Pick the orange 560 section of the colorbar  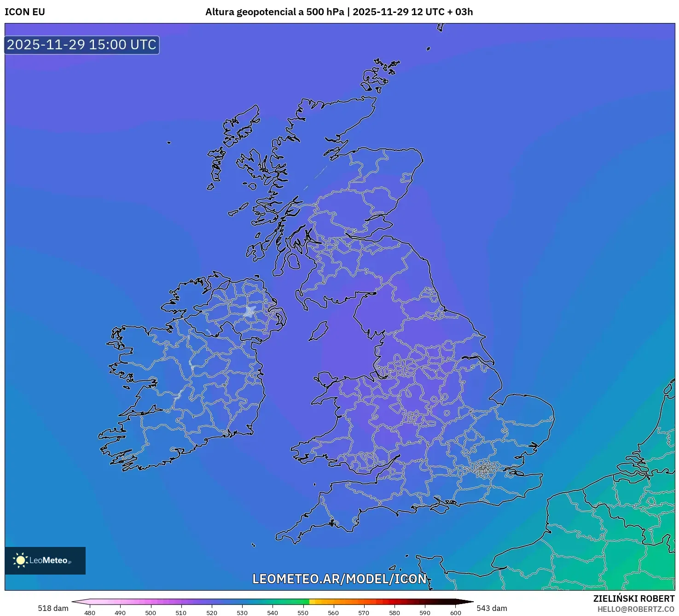(x=333, y=602)
